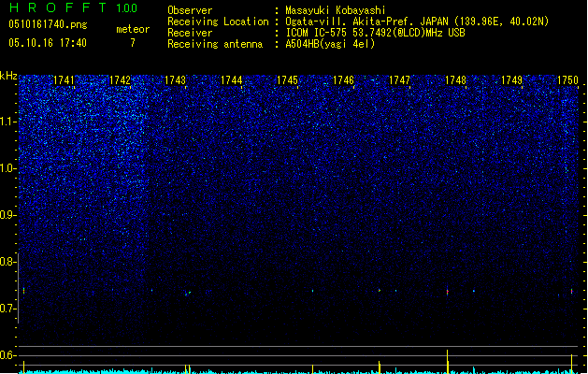The image size is (588, 374).
Task: Click the kHz axis unit label
Action: pos(8,76)
